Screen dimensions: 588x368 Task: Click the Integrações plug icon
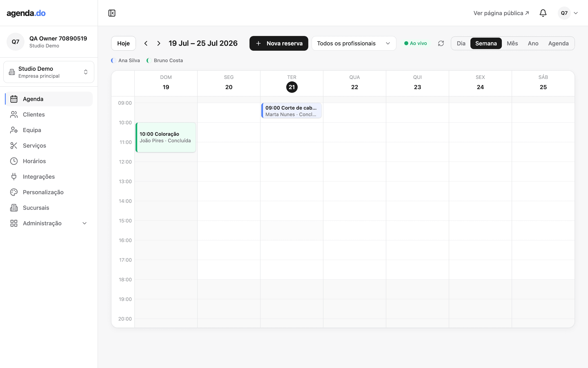[14, 177]
